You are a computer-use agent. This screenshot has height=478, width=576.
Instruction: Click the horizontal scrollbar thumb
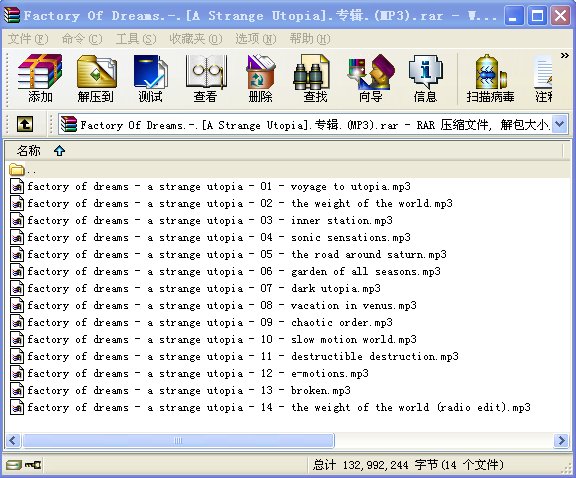(179, 440)
